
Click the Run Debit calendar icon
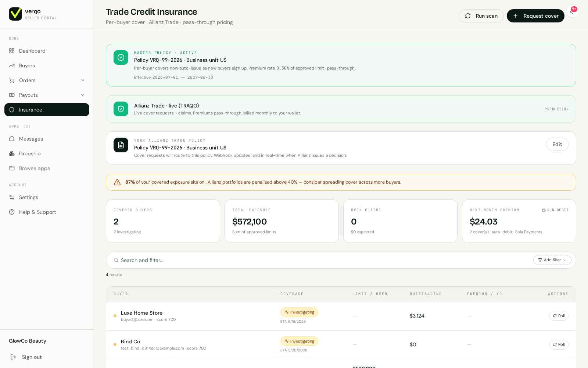pos(544,210)
